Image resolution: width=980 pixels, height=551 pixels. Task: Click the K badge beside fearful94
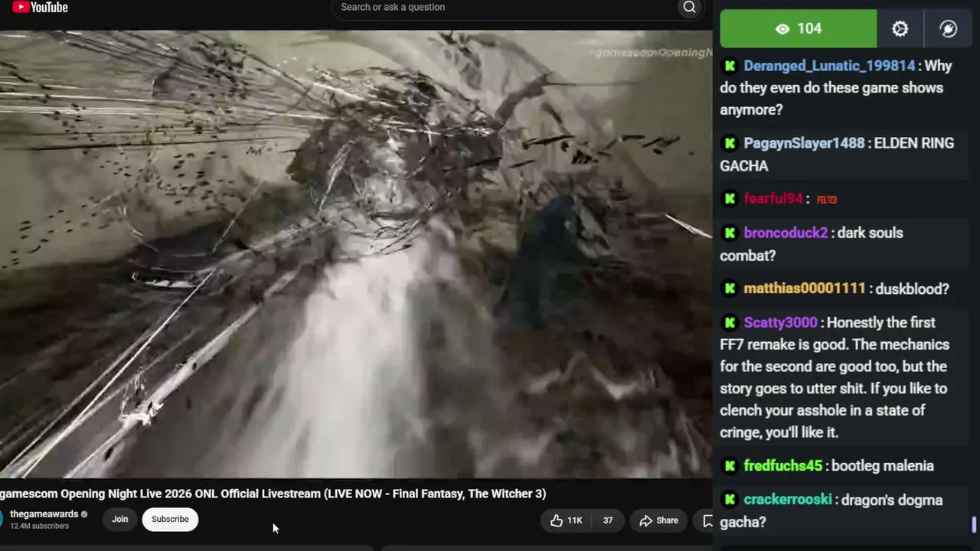click(730, 199)
